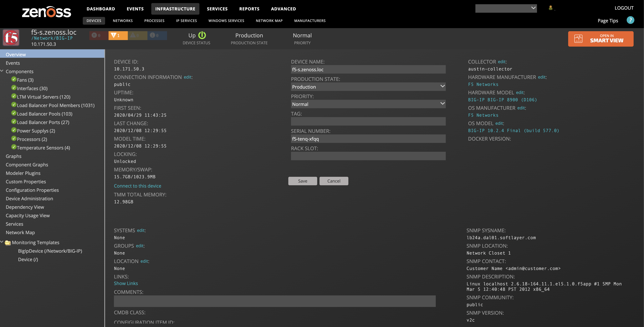This screenshot has height=327, width=644.
Task: Click Open in Smart View button
Action: click(x=601, y=39)
